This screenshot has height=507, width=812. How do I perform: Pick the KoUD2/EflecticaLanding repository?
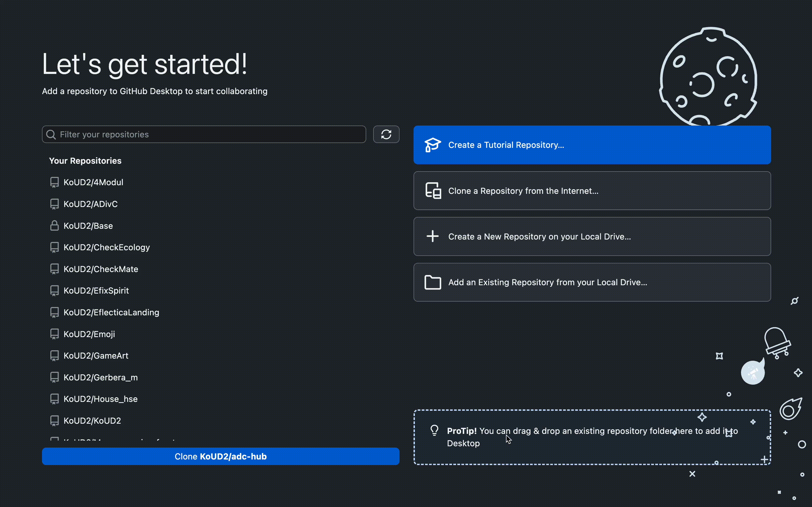[221, 313]
